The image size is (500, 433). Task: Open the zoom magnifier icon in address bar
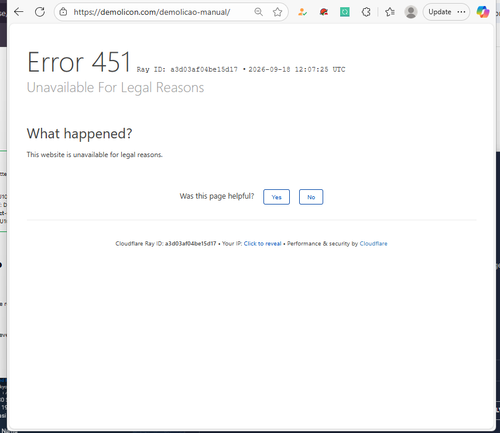coord(258,12)
